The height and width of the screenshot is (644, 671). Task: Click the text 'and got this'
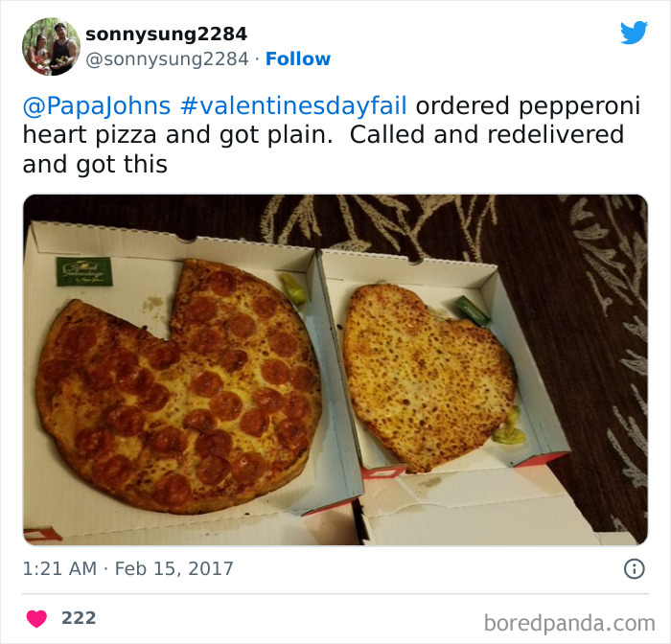[95, 164]
